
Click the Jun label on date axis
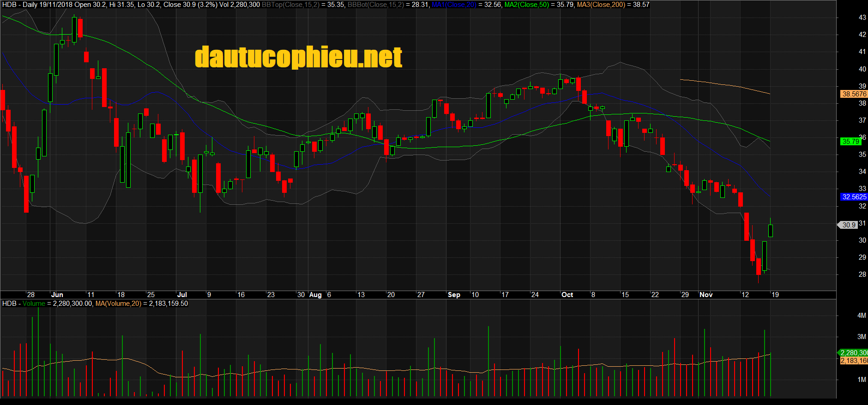(x=57, y=295)
